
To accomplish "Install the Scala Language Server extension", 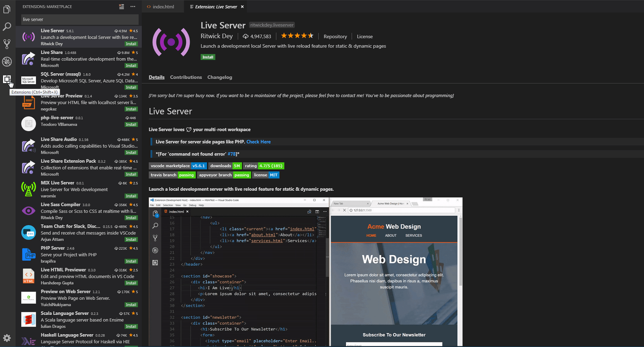I will 131,327.
